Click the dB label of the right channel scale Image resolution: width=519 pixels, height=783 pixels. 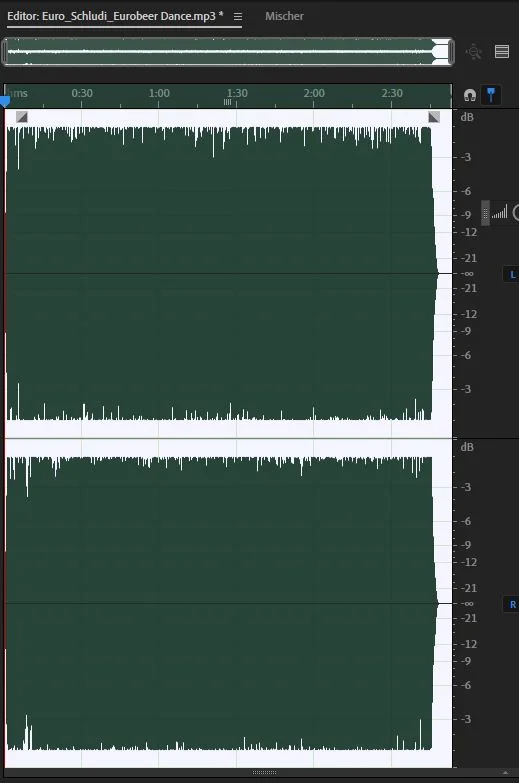467,446
